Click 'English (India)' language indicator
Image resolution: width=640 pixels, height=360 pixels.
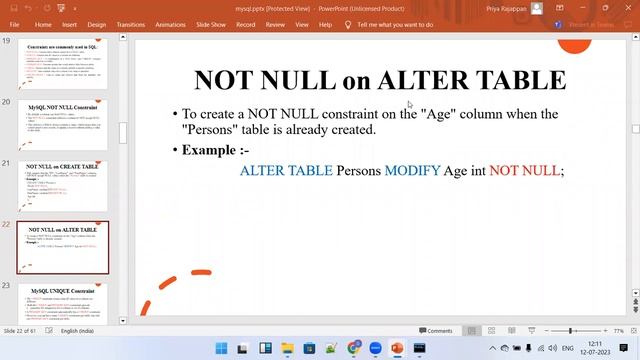77,331
